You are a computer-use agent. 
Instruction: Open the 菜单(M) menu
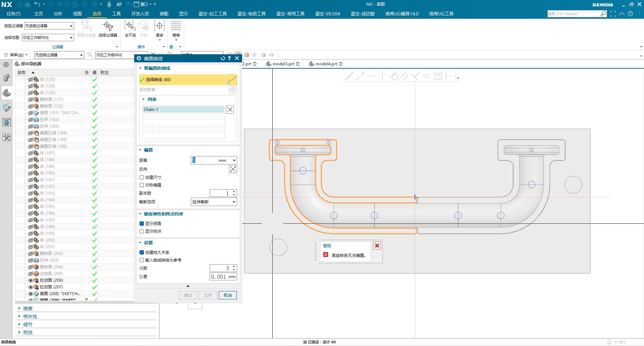(x=15, y=55)
